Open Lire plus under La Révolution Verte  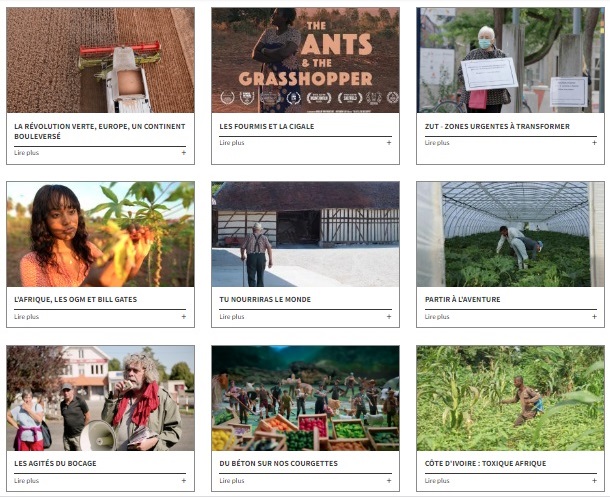(x=26, y=153)
